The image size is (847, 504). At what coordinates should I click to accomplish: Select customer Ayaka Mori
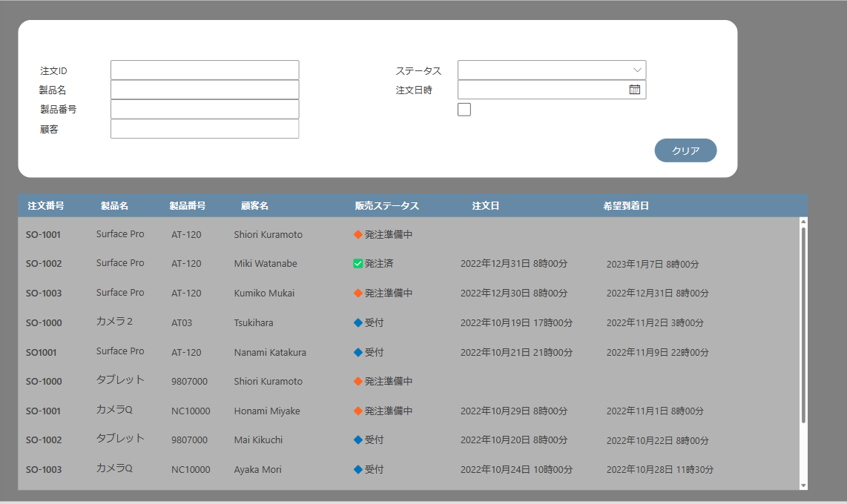click(257, 469)
